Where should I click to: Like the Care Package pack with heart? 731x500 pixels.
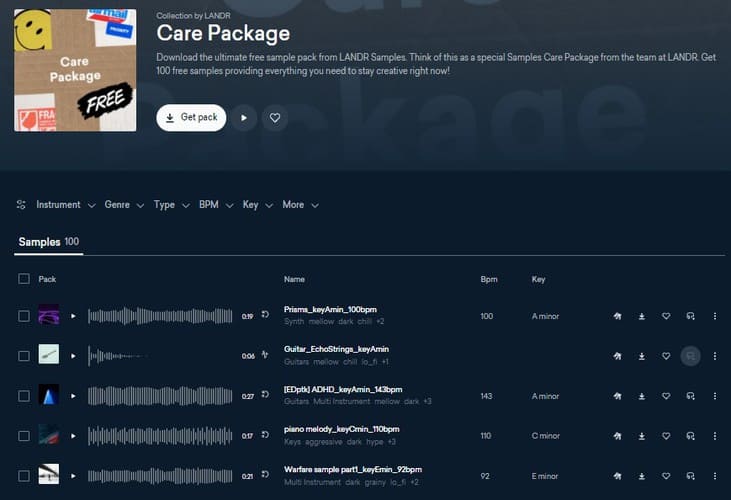(x=275, y=118)
